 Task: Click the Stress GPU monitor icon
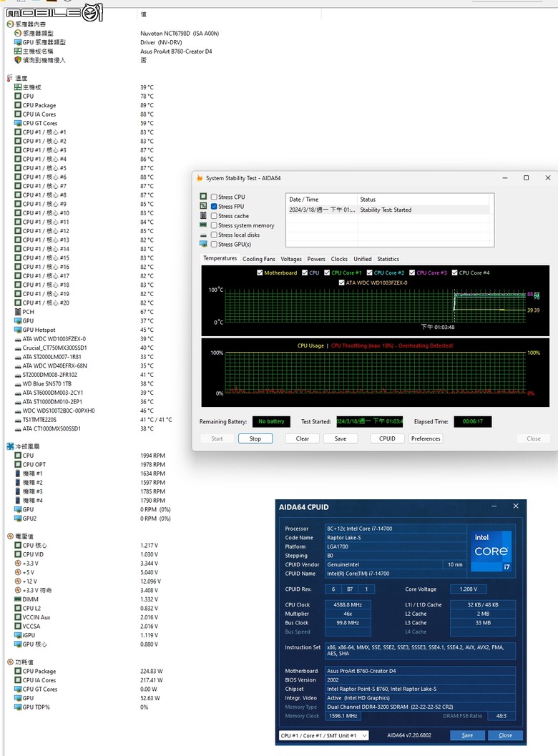pyautogui.click(x=203, y=244)
